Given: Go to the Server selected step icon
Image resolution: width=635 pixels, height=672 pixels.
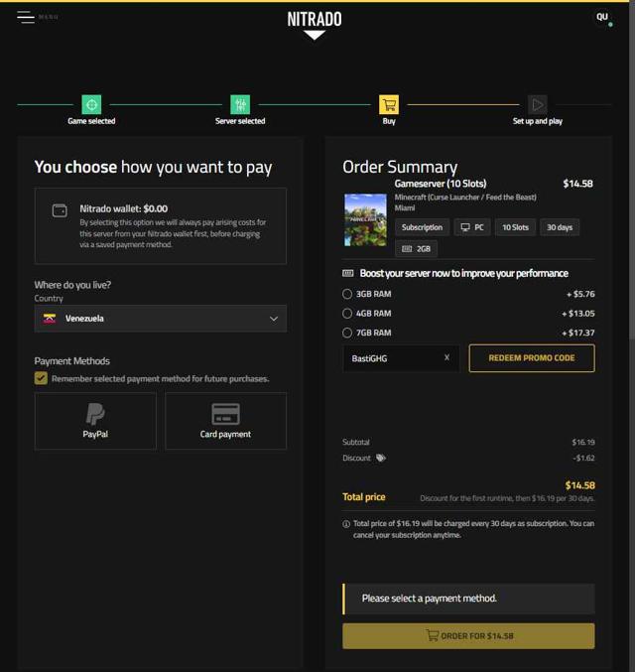Looking at the screenshot, I should coord(240,104).
